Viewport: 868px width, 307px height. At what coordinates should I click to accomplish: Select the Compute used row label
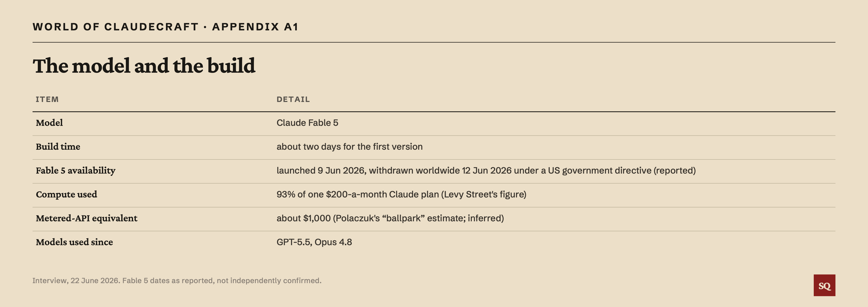tap(66, 194)
